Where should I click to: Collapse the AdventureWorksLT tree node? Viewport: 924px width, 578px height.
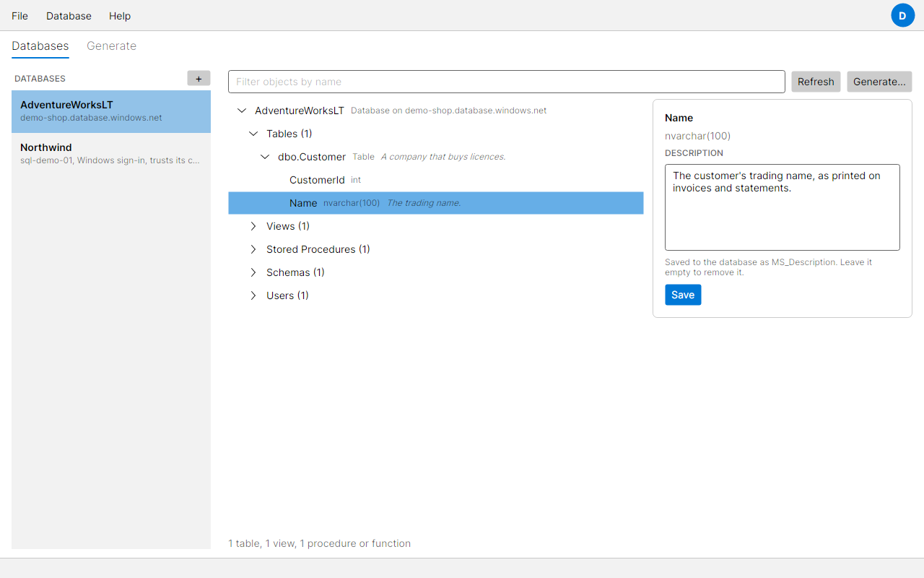pyautogui.click(x=242, y=111)
